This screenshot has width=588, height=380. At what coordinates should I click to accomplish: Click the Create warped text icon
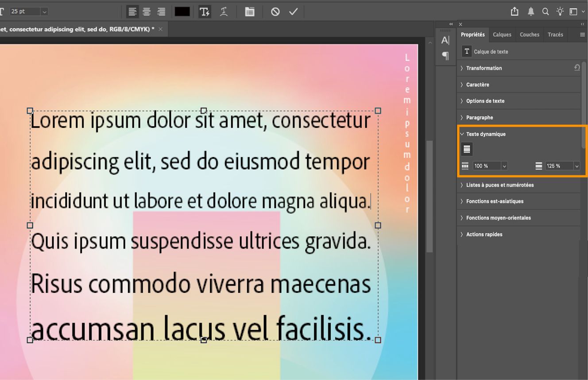tap(224, 12)
